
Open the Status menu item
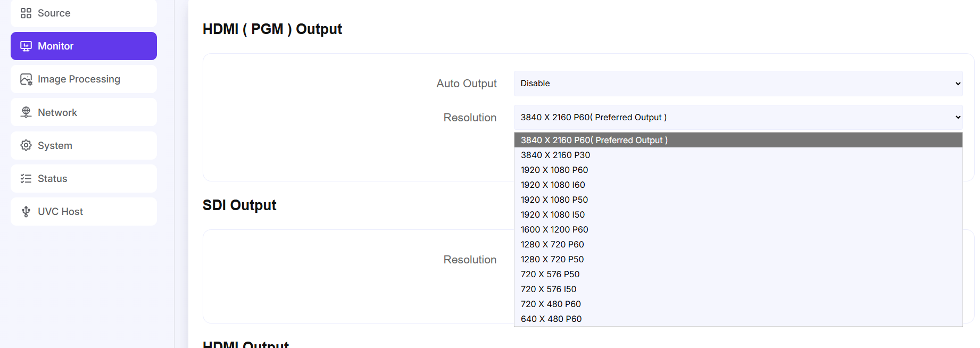tap(84, 178)
